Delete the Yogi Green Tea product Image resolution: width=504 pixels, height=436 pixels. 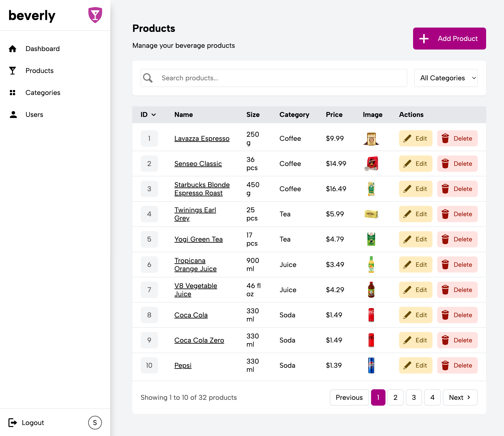pos(457,239)
